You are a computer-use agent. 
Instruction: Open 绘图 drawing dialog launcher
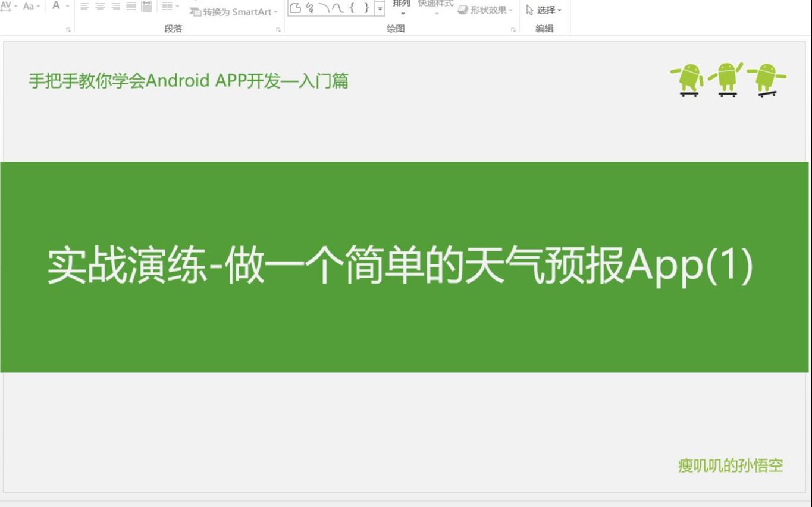513,30
